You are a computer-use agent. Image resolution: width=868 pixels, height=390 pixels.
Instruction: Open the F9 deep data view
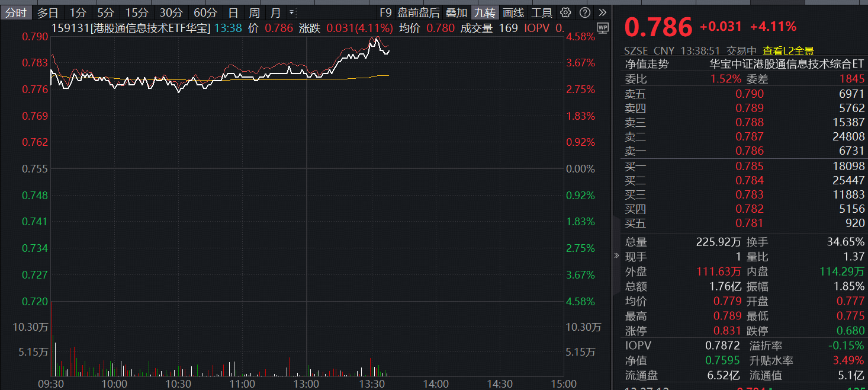pos(385,12)
